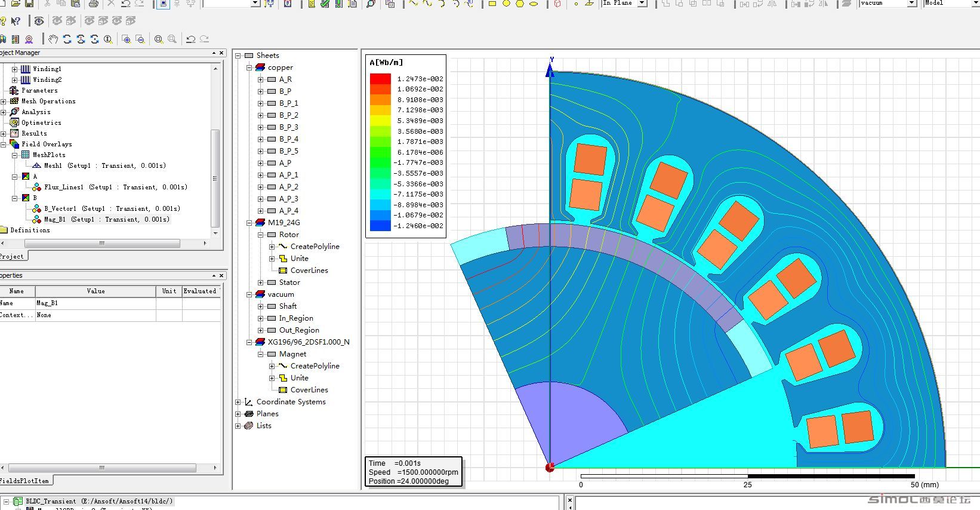The width and height of the screenshot is (980, 510).
Task: Click the blue -1.2460e-002 legend swatch
Action: (x=380, y=226)
